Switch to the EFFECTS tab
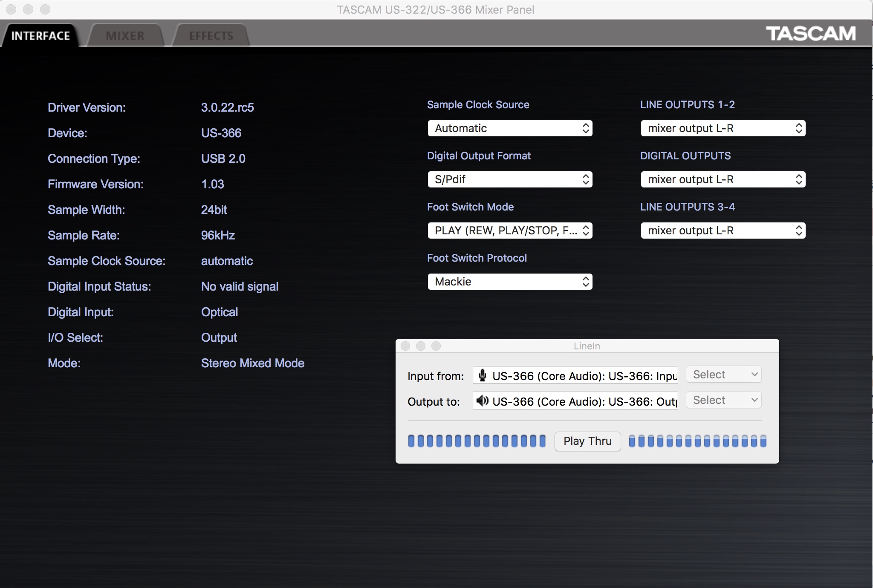This screenshot has width=873, height=588. [x=211, y=36]
